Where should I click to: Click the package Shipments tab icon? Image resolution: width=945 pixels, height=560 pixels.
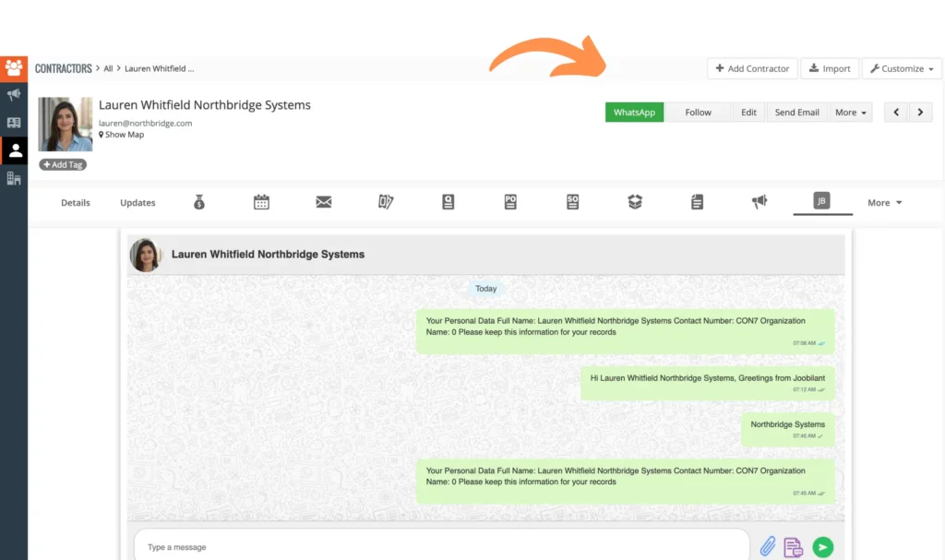click(634, 202)
